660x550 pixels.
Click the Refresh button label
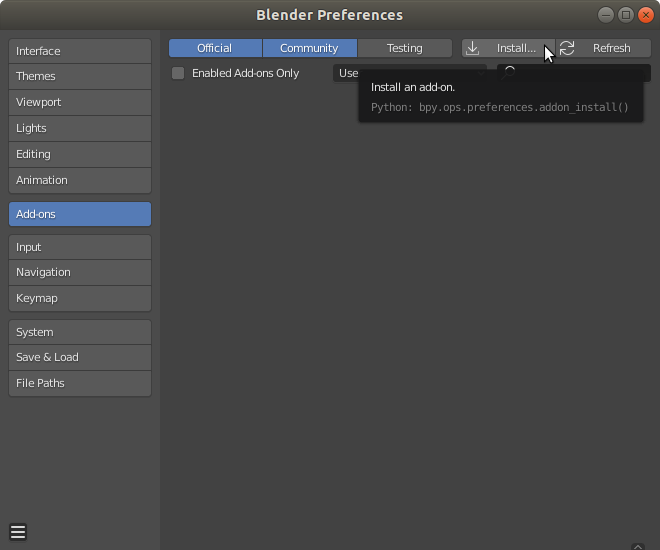(x=612, y=48)
